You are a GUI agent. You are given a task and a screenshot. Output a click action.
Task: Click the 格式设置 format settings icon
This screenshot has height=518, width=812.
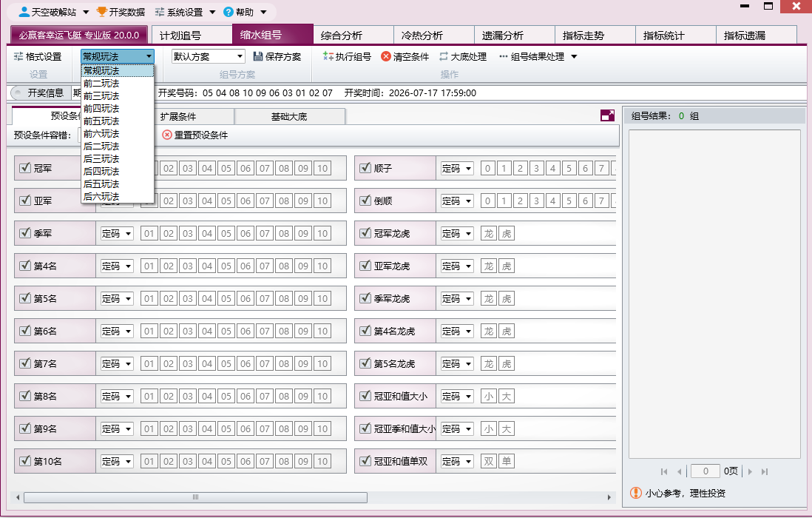[x=18, y=56]
